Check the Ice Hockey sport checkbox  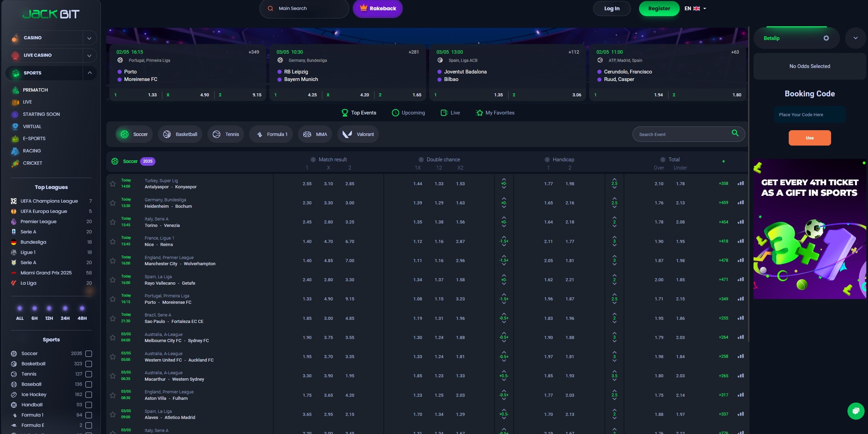[x=89, y=395]
